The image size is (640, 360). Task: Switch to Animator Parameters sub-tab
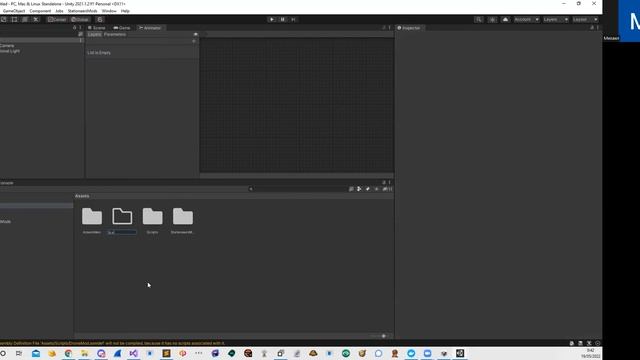coord(115,34)
